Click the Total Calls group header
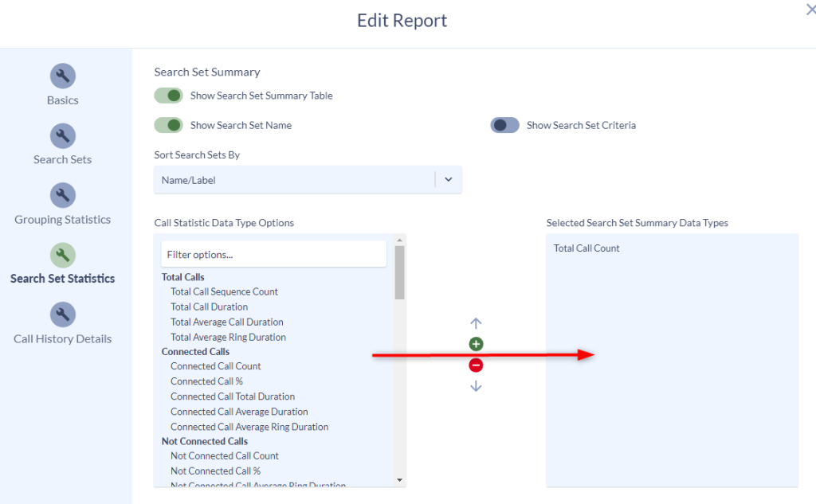 click(x=182, y=277)
